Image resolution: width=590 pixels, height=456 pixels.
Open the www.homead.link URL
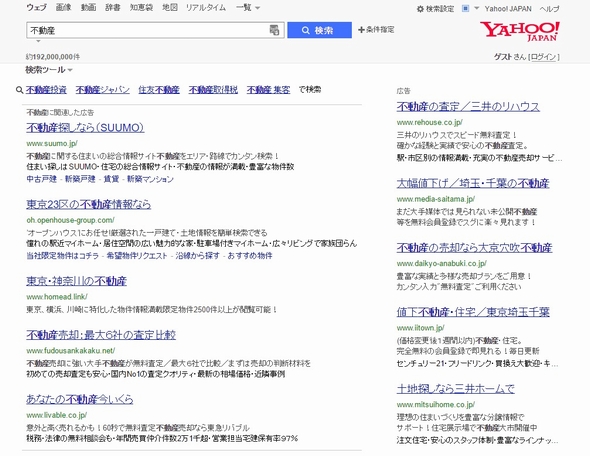tap(57, 297)
